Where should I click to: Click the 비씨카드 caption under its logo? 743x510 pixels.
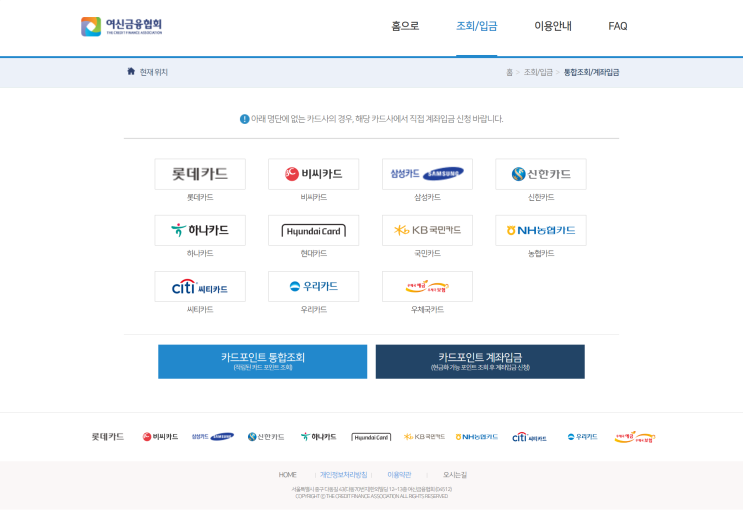click(x=314, y=197)
